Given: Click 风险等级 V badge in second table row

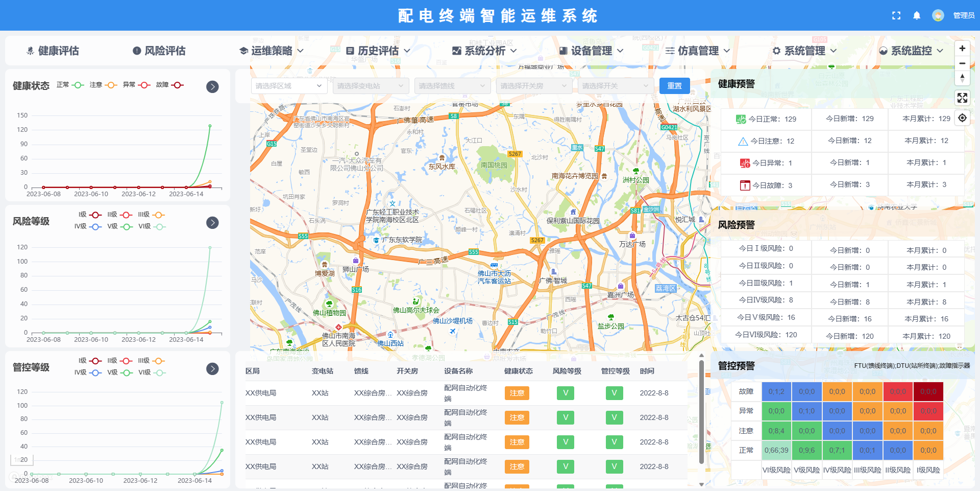Looking at the screenshot, I should tap(566, 417).
